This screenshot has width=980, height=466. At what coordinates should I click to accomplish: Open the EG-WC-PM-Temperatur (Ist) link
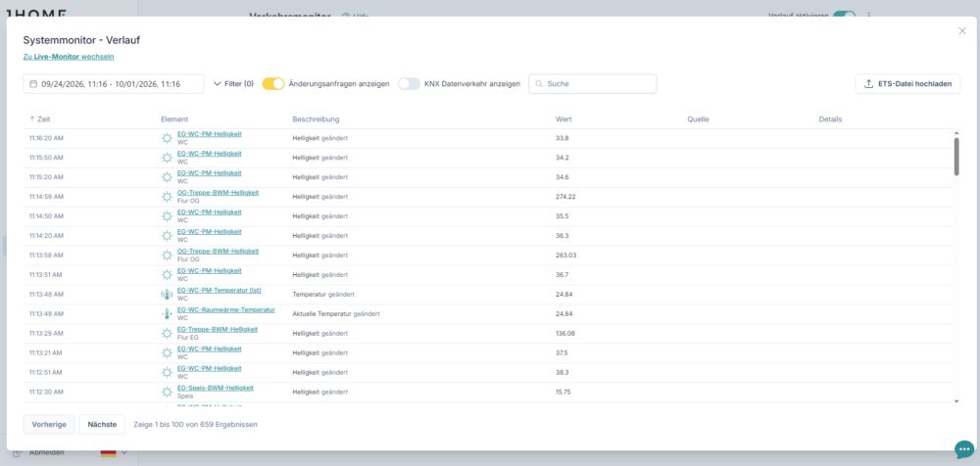(x=219, y=290)
